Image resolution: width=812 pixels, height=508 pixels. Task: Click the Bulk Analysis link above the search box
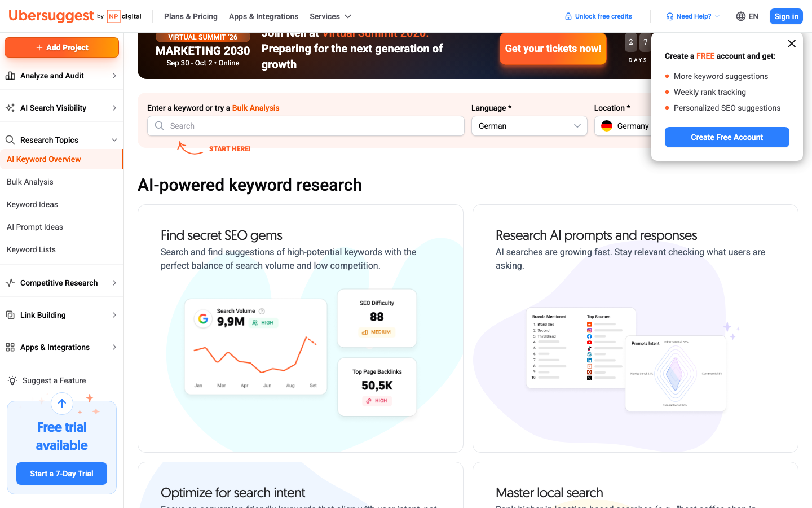tap(256, 108)
